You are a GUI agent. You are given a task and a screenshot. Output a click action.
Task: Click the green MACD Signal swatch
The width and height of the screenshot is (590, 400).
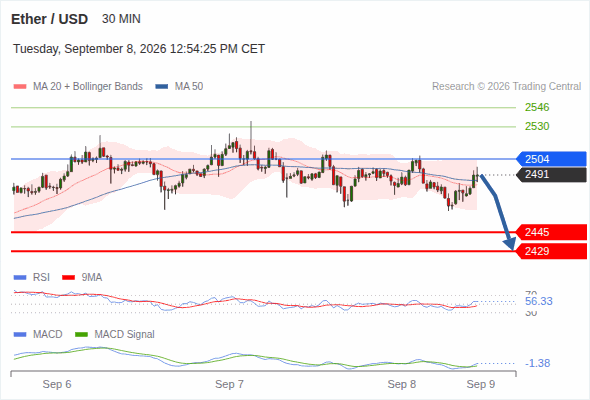(81, 335)
